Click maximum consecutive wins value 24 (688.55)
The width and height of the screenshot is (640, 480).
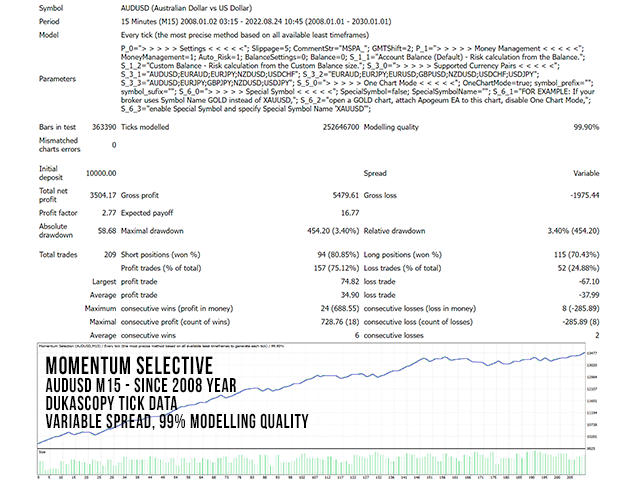pyautogui.click(x=340, y=309)
